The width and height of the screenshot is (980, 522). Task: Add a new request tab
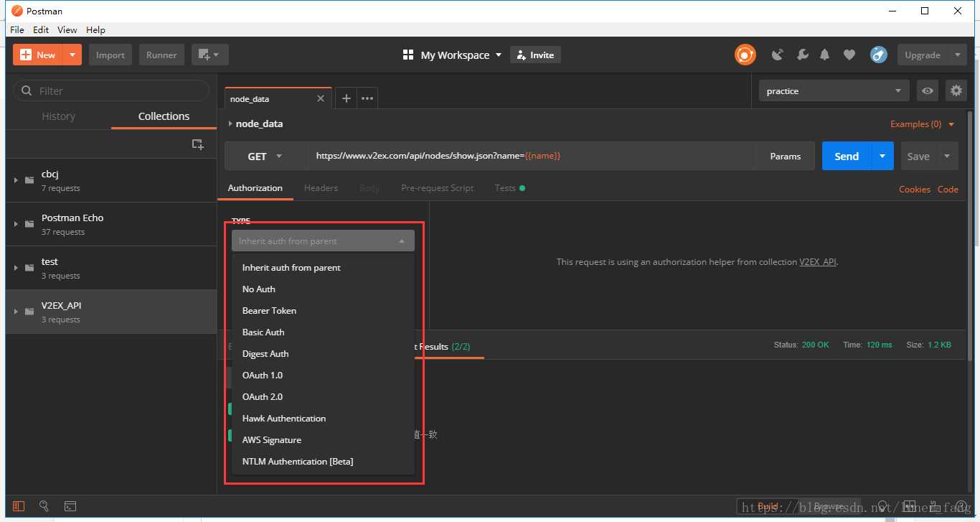pyautogui.click(x=346, y=98)
